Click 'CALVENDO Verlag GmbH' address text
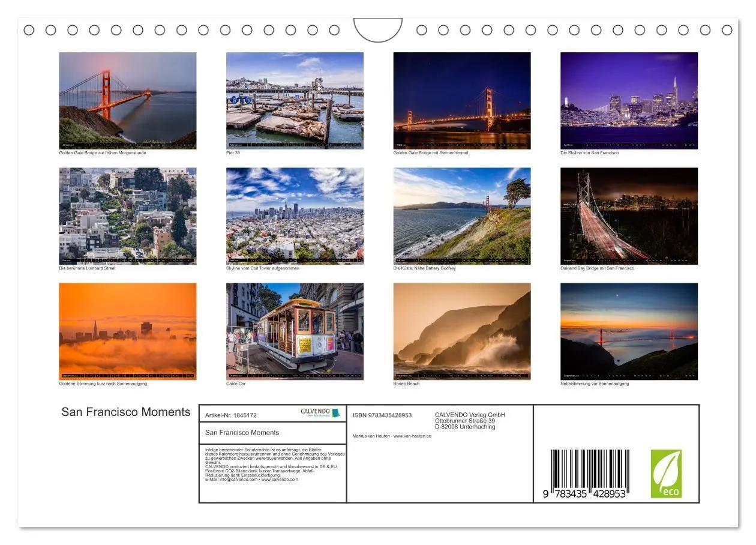 coord(470,415)
